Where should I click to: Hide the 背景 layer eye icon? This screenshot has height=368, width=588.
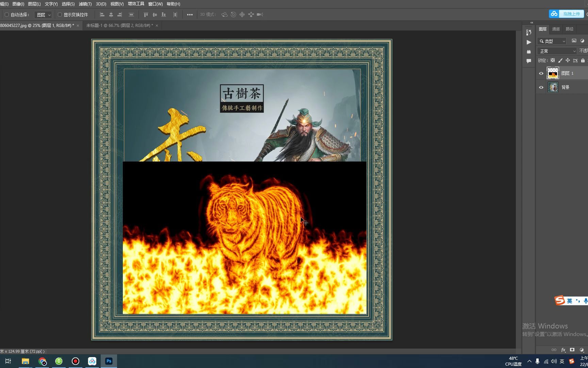click(541, 87)
